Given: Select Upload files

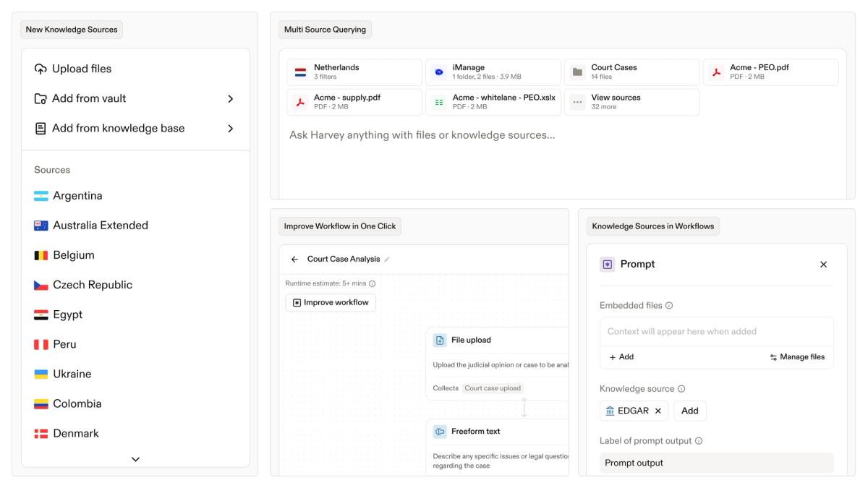Looking at the screenshot, I should click(x=135, y=69).
